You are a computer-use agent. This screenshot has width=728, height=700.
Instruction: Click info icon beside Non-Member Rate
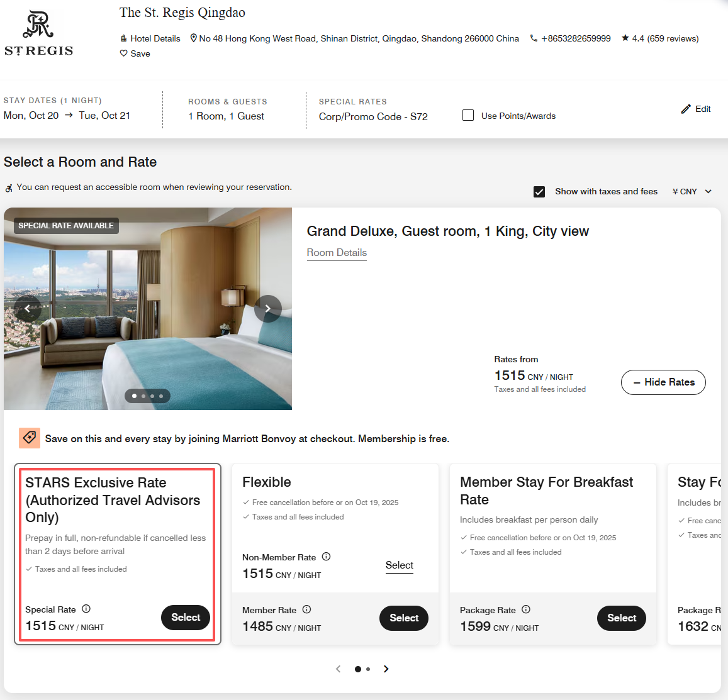[326, 557]
